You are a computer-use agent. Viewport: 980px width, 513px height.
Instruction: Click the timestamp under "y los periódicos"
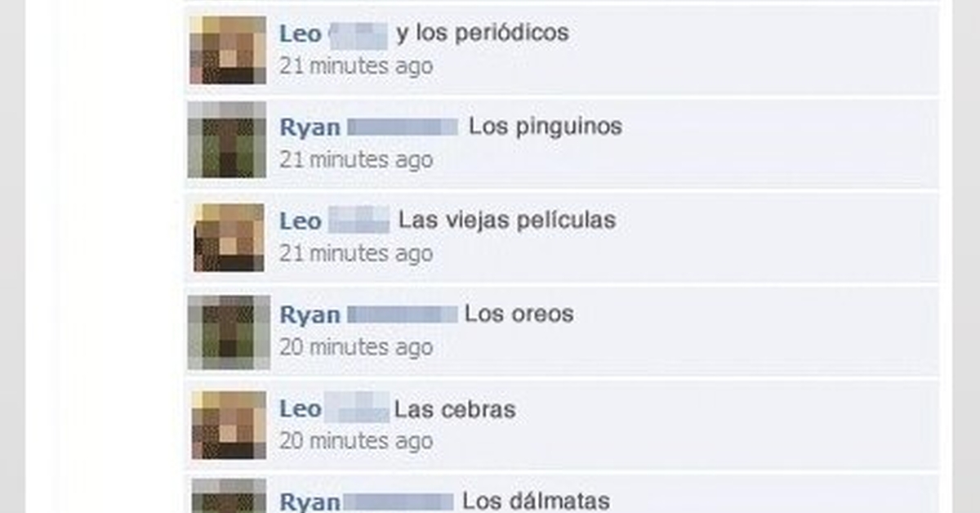point(356,65)
